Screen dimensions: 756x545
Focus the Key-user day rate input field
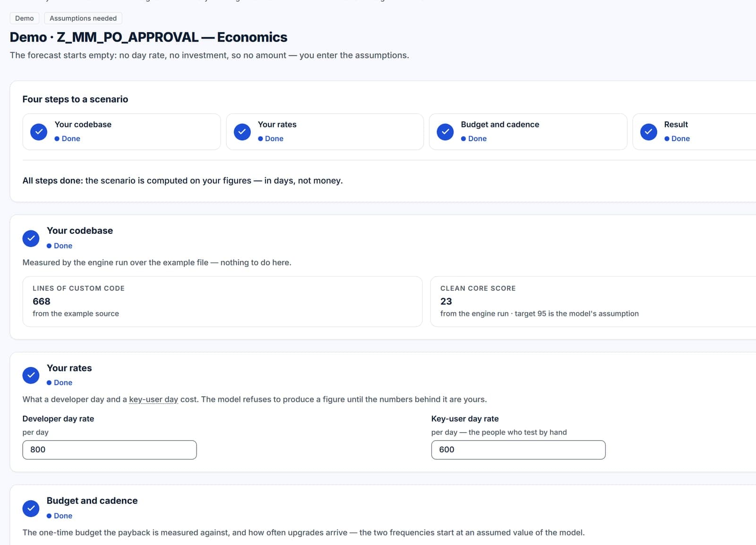518,450
